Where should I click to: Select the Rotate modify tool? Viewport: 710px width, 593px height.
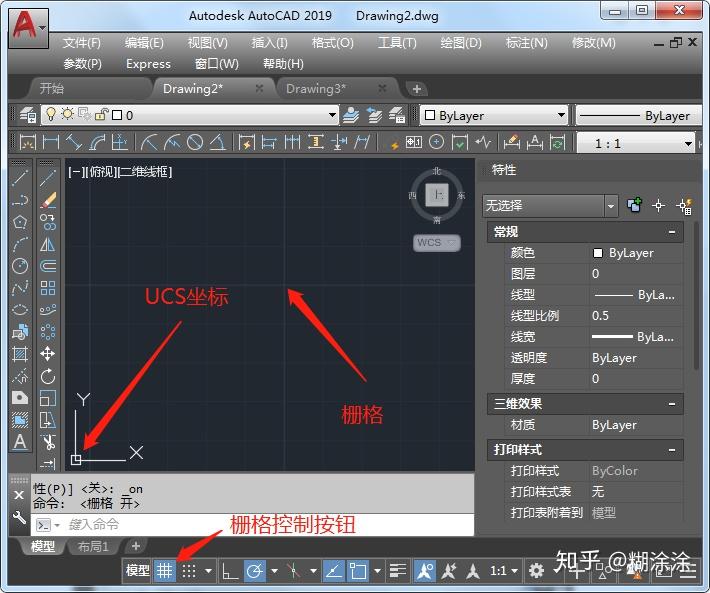click(x=48, y=376)
